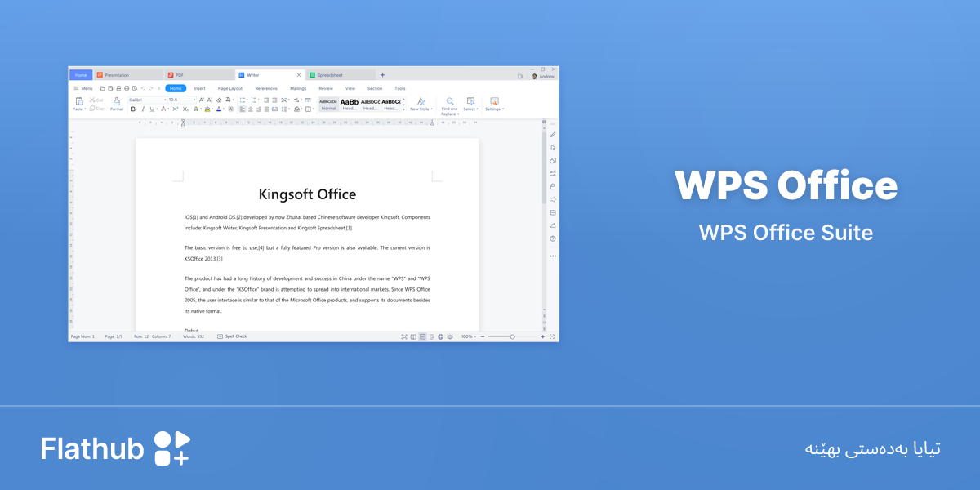The image size is (980, 490).
Task: Click the Redo arrow icon
Action: point(151,88)
